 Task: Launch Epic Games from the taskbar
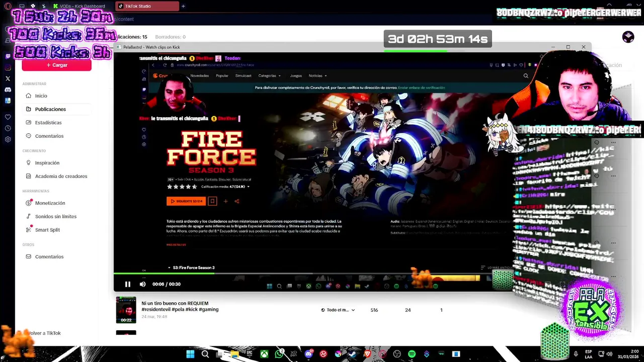(x=249, y=354)
